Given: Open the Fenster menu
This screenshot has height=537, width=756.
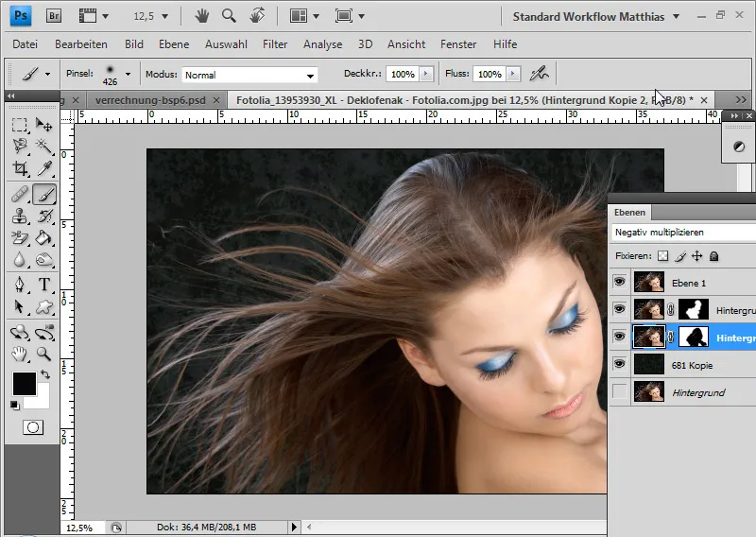Looking at the screenshot, I should click(458, 44).
